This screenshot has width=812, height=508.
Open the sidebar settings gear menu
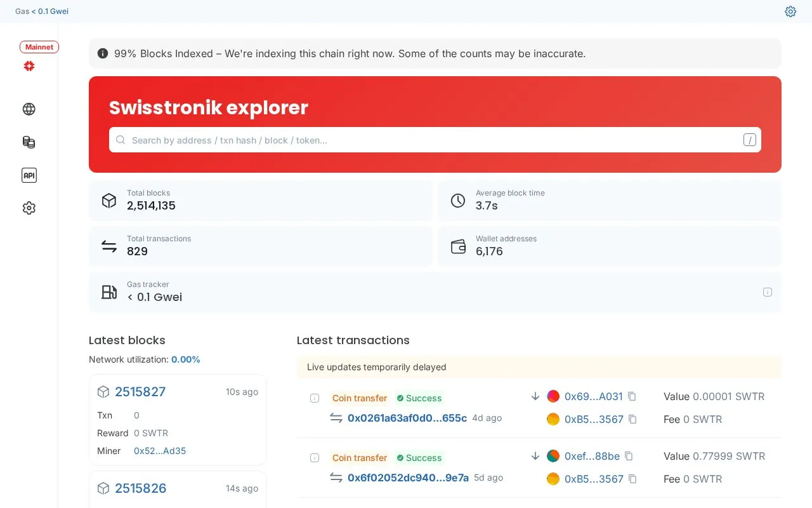pos(29,208)
